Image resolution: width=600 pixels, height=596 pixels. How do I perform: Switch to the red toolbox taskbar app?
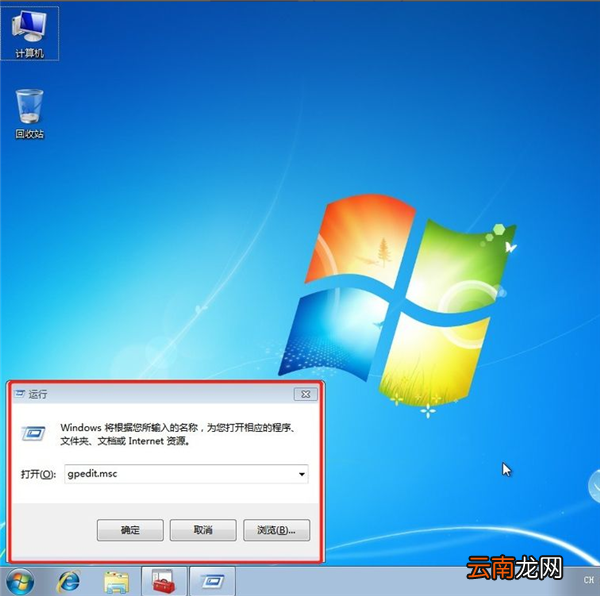coord(164,581)
